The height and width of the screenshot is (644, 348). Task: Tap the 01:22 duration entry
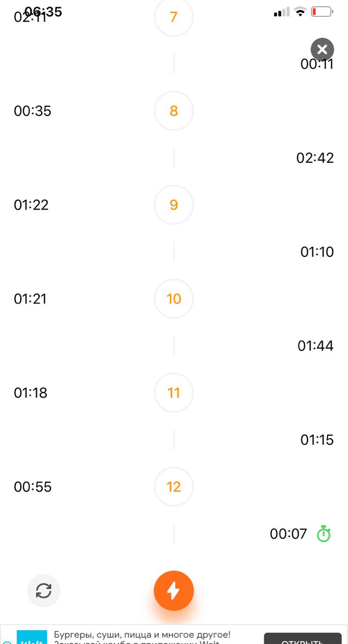click(x=31, y=205)
